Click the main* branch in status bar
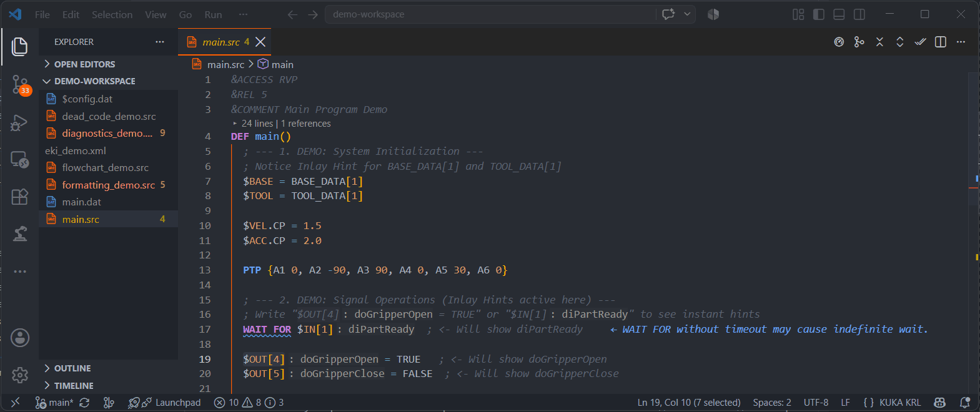Viewport: 980px width, 412px height. point(54,403)
